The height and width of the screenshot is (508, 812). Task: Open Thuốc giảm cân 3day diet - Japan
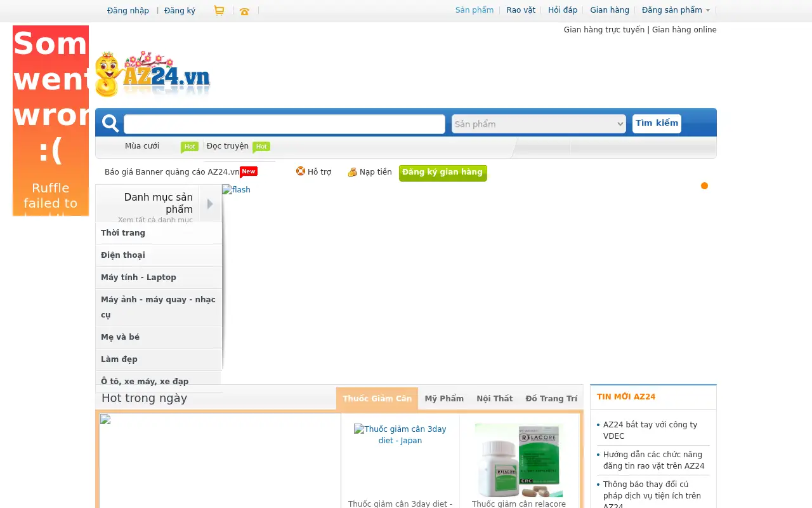tap(400, 434)
